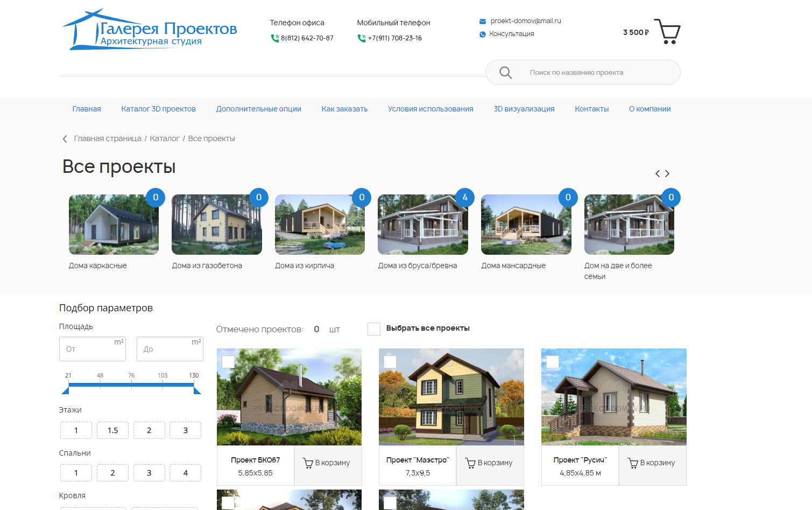Select 1.5 floors under Этажи
812x510 pixels.
click(112, 430)
